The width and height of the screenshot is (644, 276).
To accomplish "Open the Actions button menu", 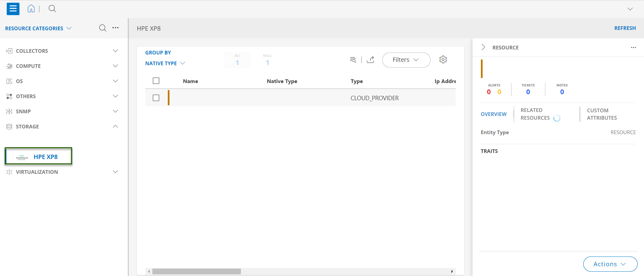I will coord(610,264).
